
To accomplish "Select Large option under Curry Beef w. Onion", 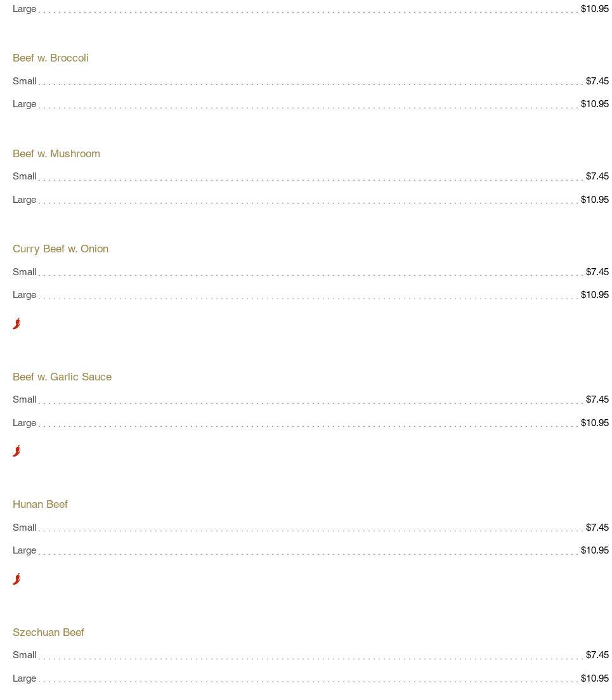I will tap(25, 295).
